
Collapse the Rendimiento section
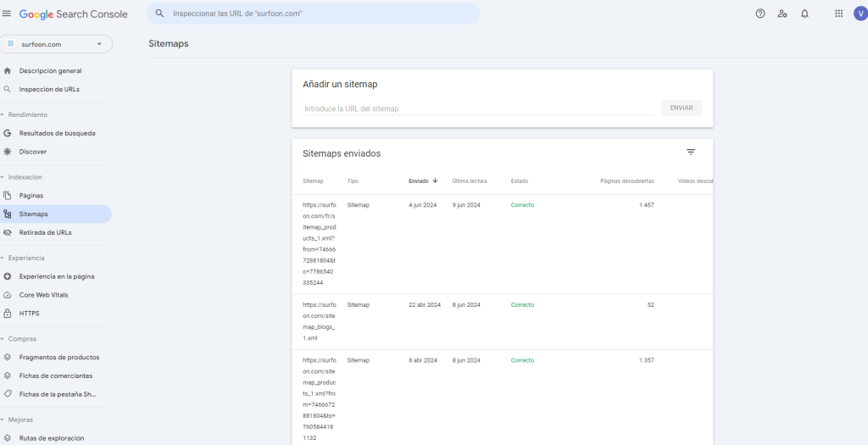pyautogui.click(x=3, y=114)
